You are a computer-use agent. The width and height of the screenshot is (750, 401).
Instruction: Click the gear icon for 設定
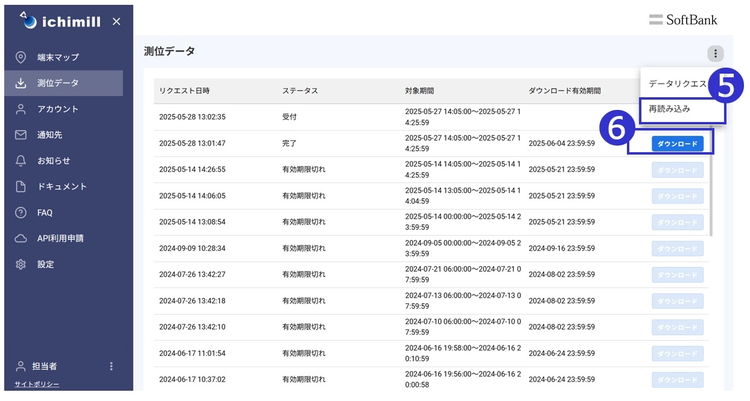[x=20, y=265]
